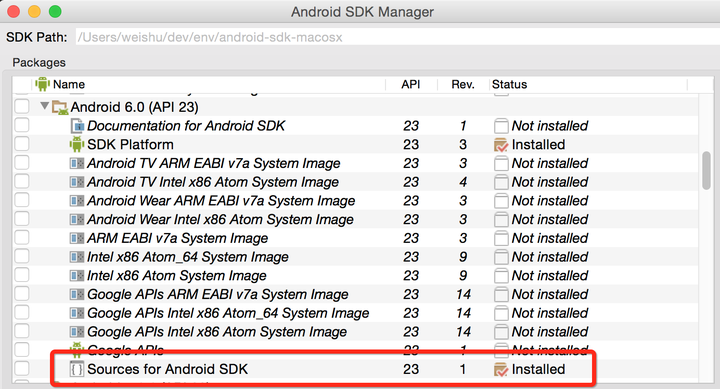Enable checkbox for Sources for Android SDK
Image resolution: width=720 pixels, height=389 pixels.
pos(22,368)
